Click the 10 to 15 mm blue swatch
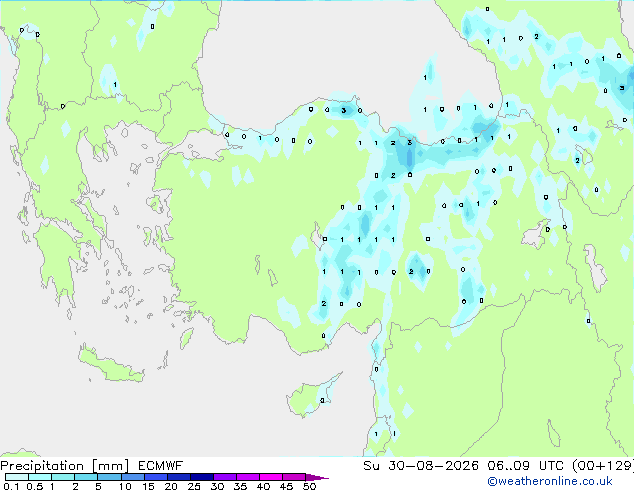The height and width of the screenshot is (490, 634). coord(132,477)
